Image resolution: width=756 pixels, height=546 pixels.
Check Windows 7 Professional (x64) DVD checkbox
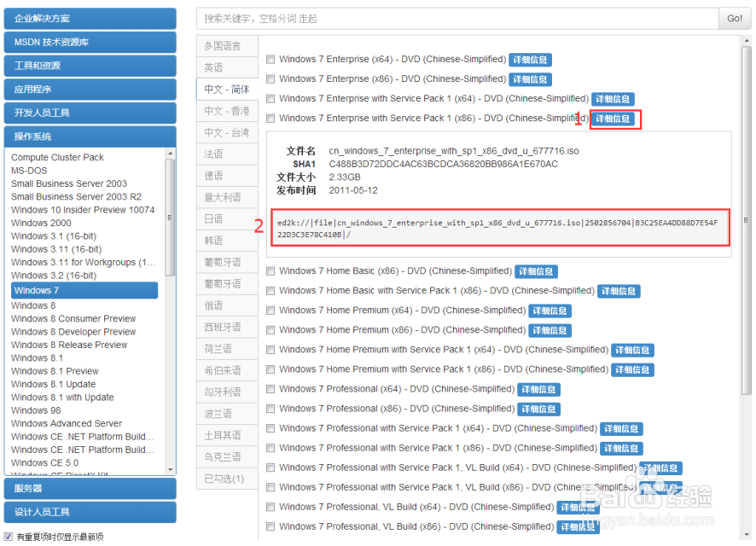270,389
